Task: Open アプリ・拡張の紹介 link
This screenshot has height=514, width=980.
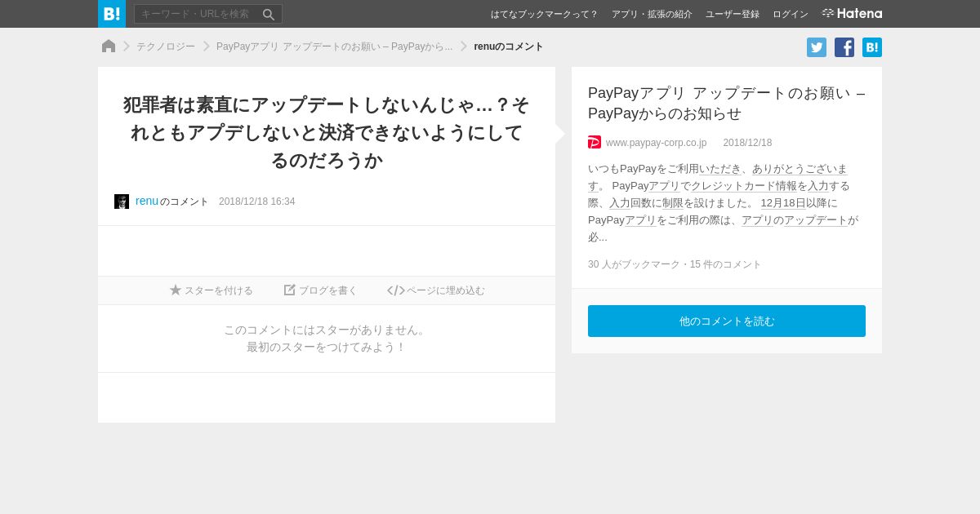Action: [652, 14]
